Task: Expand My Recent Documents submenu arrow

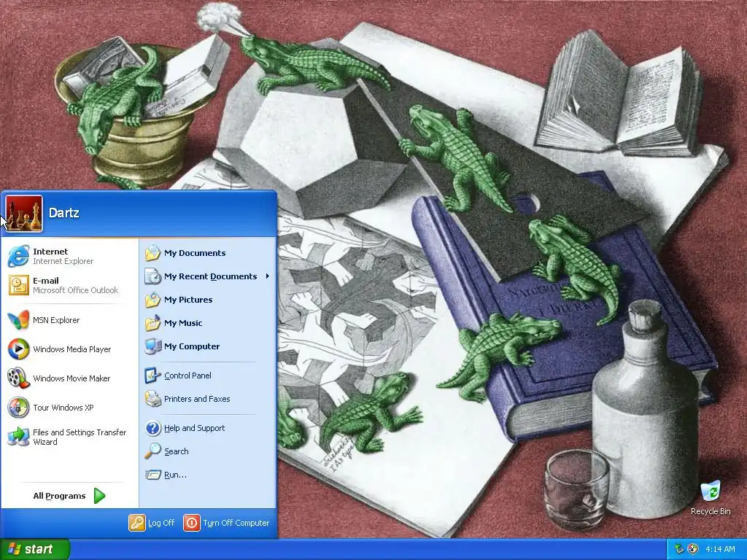Action: [x=267, y=276]
